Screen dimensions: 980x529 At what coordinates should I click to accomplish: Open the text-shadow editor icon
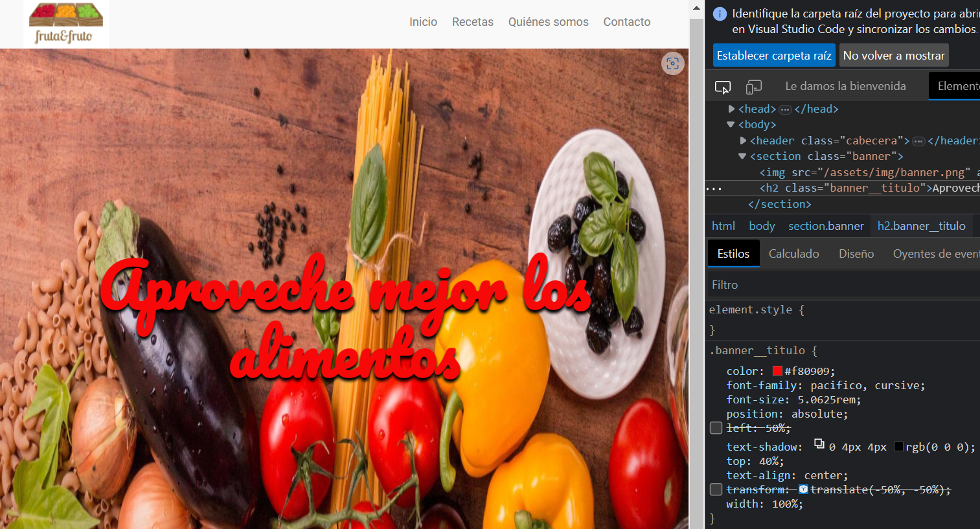click(x=819, y=444)
